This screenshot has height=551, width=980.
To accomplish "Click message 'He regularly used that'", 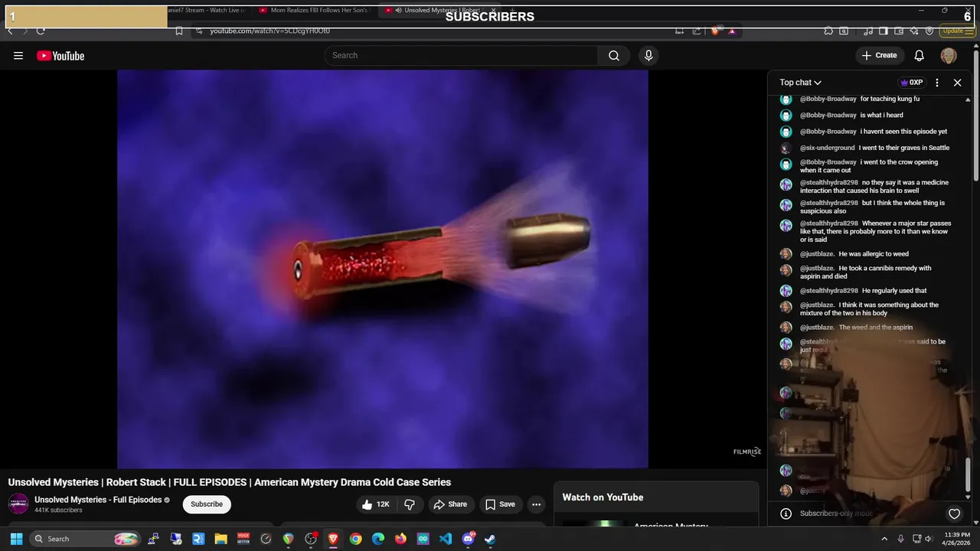I will point(894,291).
